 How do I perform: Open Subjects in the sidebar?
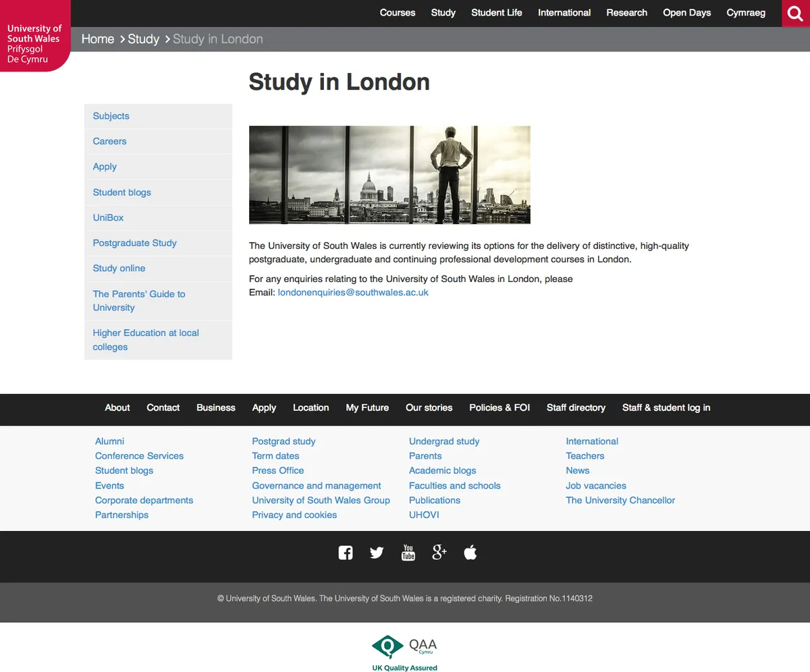(158, 116)
